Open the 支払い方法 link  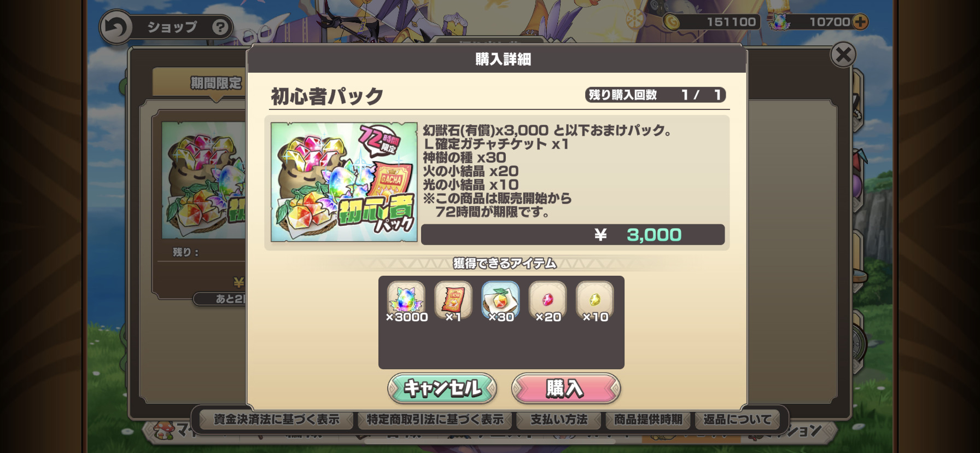(558, 420)
